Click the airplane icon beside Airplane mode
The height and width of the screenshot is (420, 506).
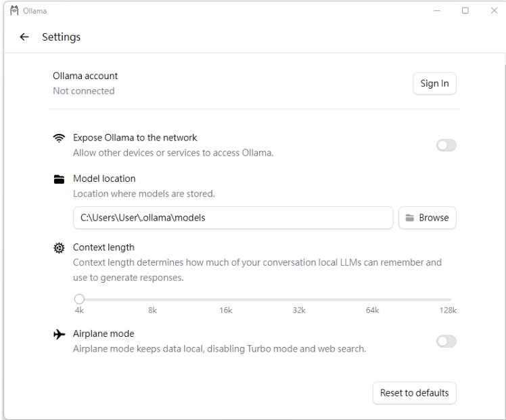(x=60, y=334)
